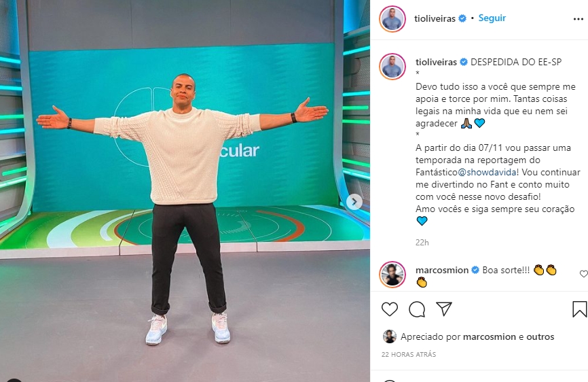Image resolution: width=588 pixels, height=382 pixels.
Task: Open the 'outros' likes list
Action: click(x=540, y=336)
